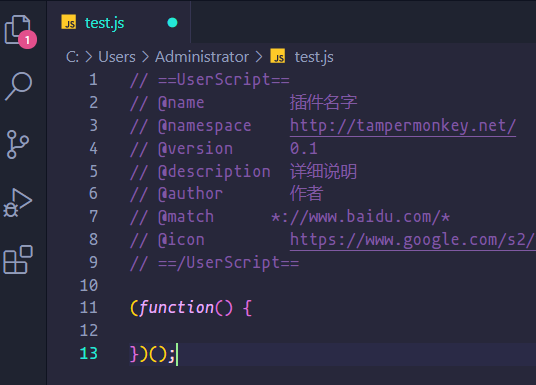
Task: Click the test.js breadcrumb segment
Action: click(x=314, y=57)
